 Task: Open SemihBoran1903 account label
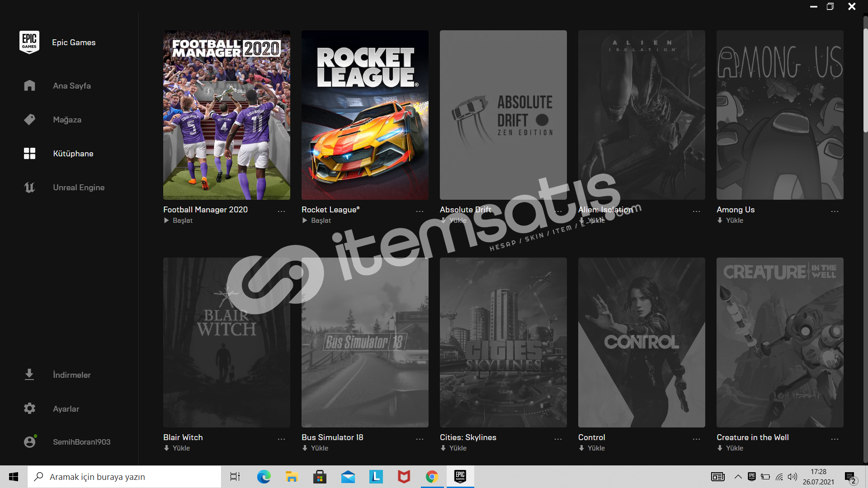[x=81, y=442]
